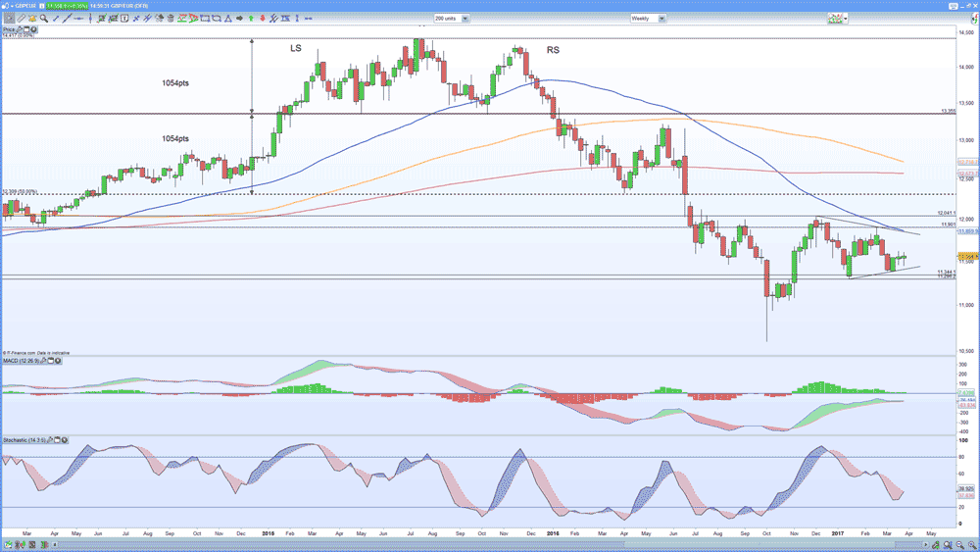Click the MACD panel window icon
980x552 pixels.
pos(51,361)
